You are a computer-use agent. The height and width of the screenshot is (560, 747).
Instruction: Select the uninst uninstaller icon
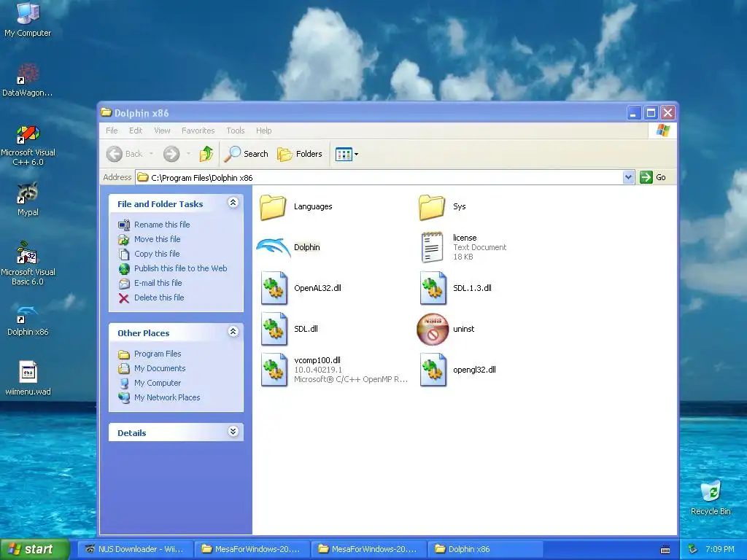(x=433, y=329)
